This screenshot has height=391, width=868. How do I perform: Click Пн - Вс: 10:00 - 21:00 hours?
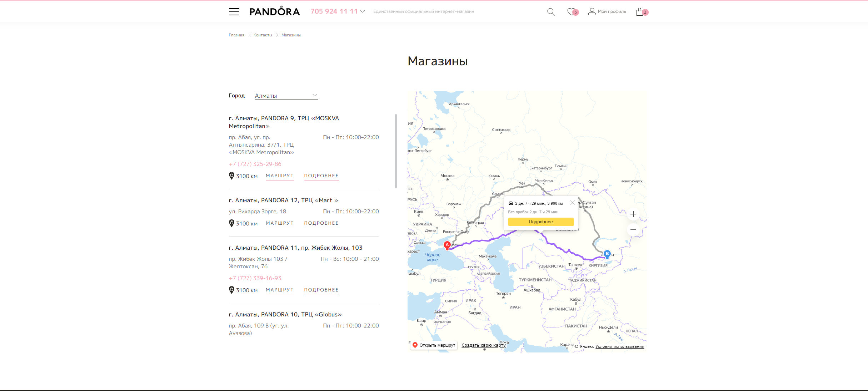350,259
